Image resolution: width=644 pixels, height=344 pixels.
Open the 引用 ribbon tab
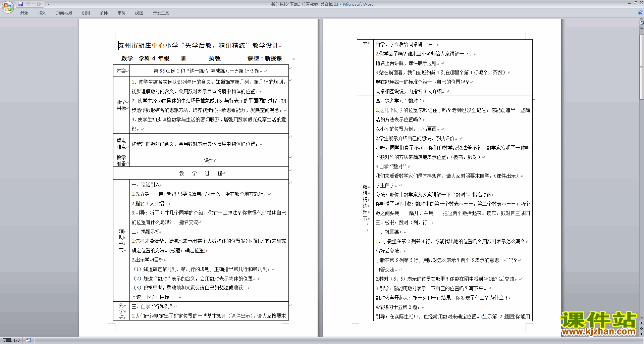click(86, 13)
